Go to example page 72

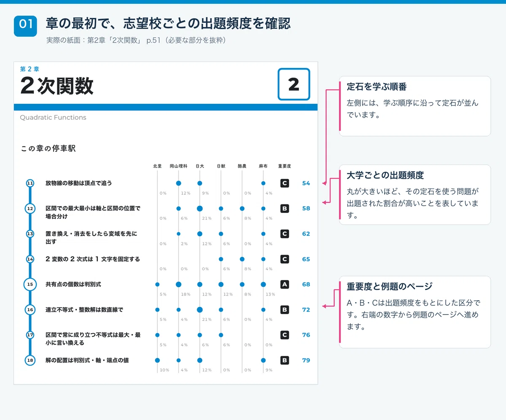click(x=306, y=310)
